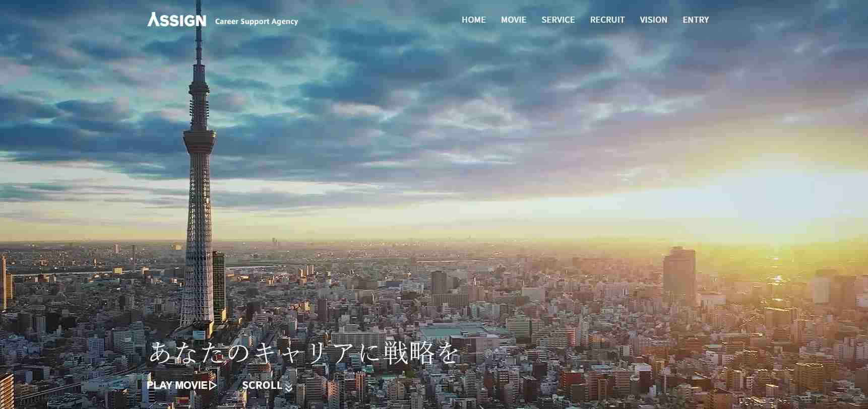Navigate to the VISION page

tap(653, 20)
